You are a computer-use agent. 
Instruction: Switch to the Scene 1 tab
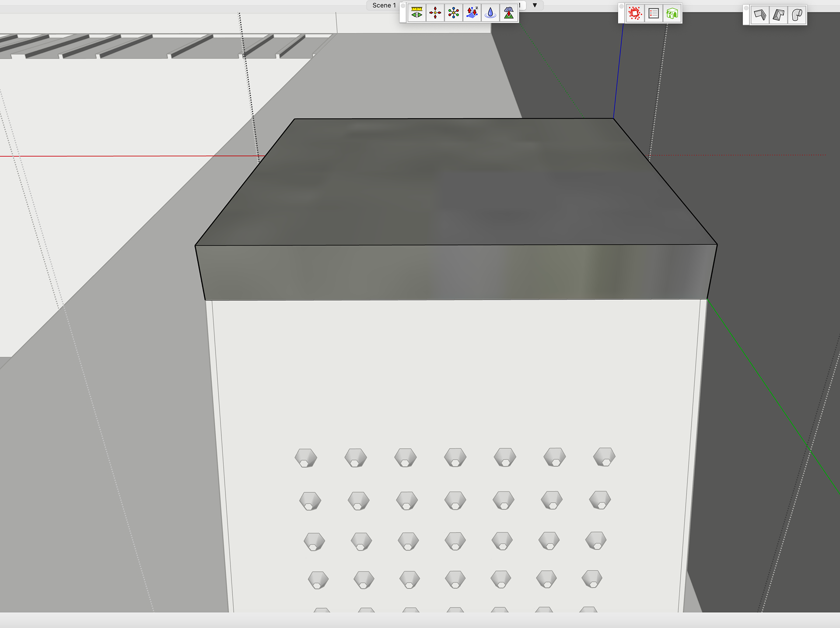384,5
